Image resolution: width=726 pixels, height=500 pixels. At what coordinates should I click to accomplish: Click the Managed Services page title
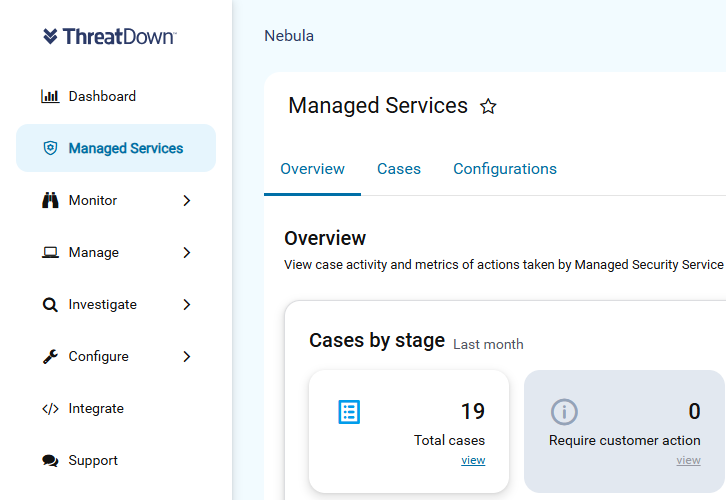378,106
